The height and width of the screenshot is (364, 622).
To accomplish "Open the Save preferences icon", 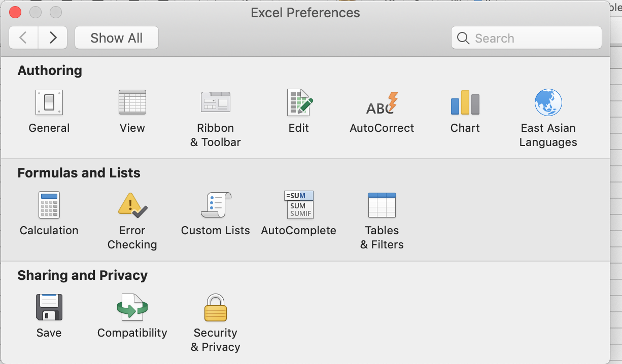I will 49,307.
